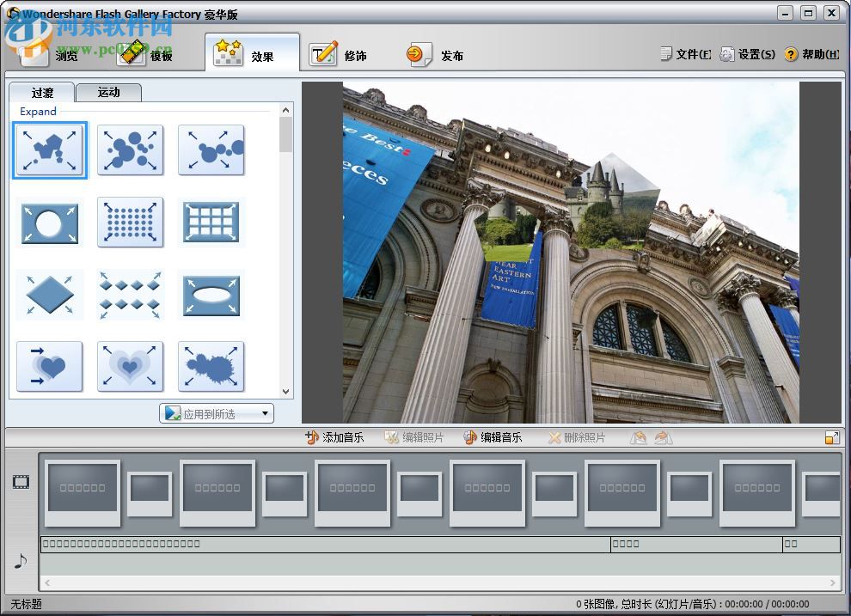Click the expand timeline corner icon
The image size is (851, 616).
click(x=832, y=436)
